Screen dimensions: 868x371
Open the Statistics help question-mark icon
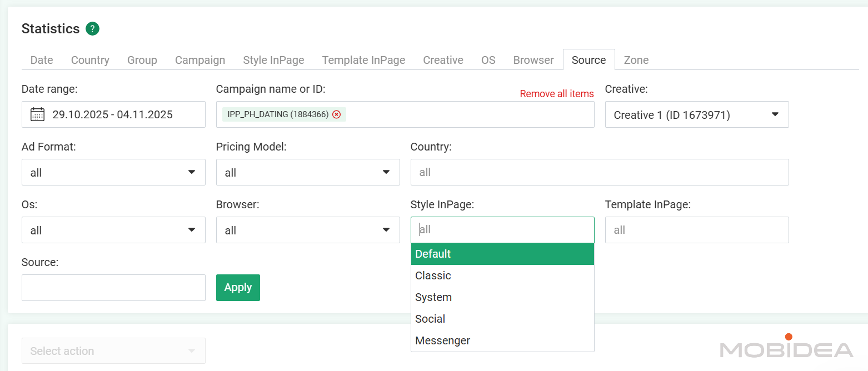pyautogui.click(x=92, y=29)
